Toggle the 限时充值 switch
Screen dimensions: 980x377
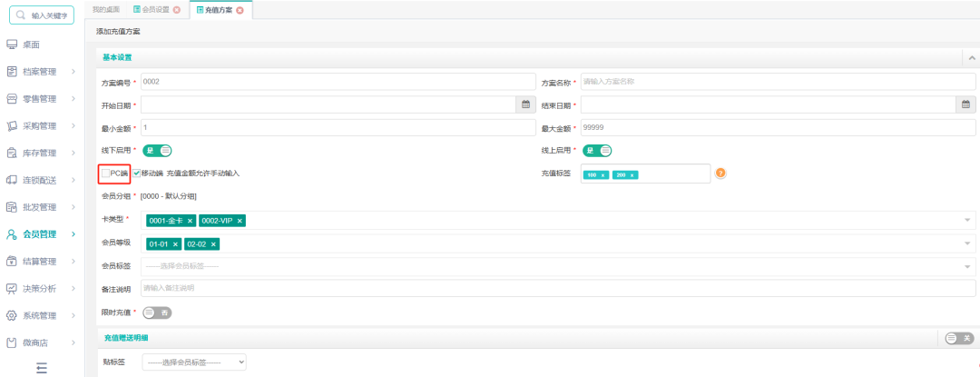click(x=158, y=313)
